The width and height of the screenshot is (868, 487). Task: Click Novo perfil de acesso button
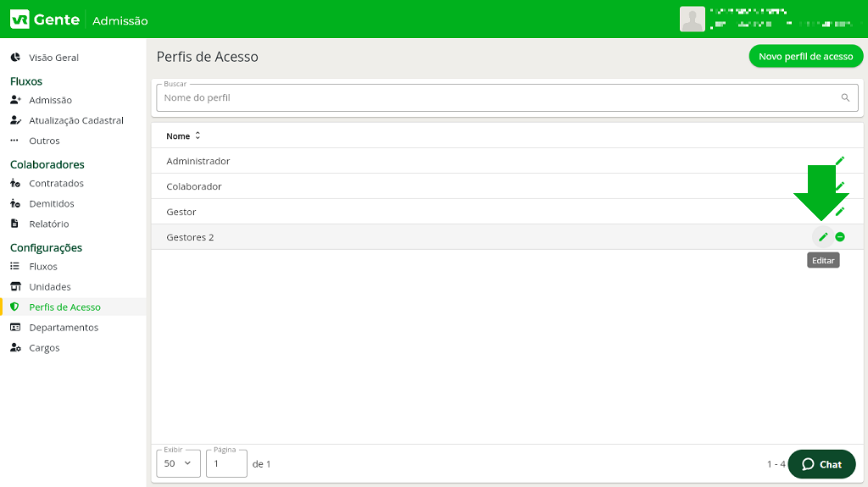805,57
